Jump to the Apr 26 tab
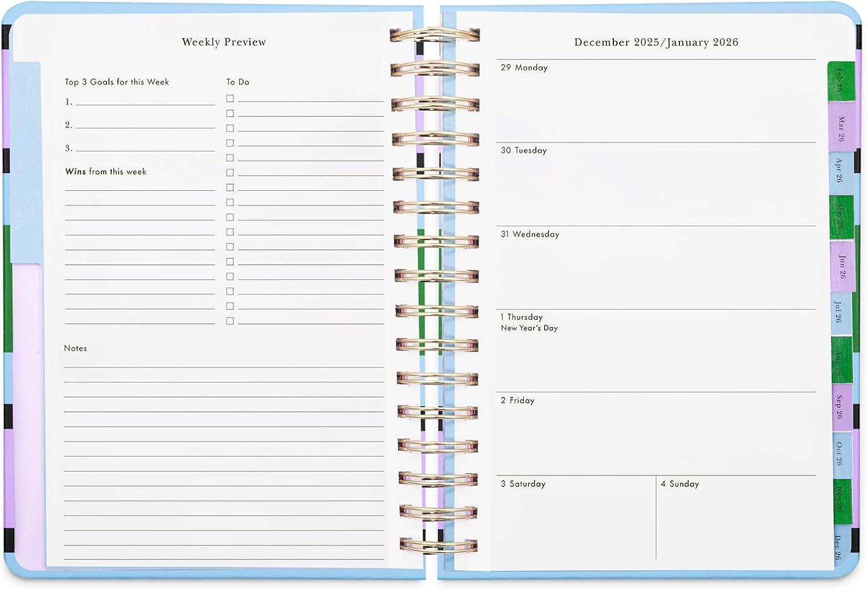Screen dimensions: 868x590 click(840, 171)
